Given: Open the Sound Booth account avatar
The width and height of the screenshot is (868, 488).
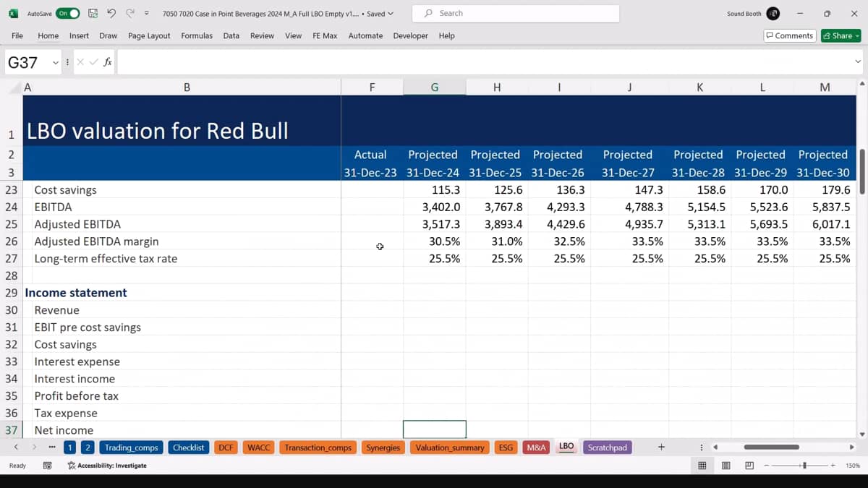Looking at the screenshot, I should tap(773, 14).
